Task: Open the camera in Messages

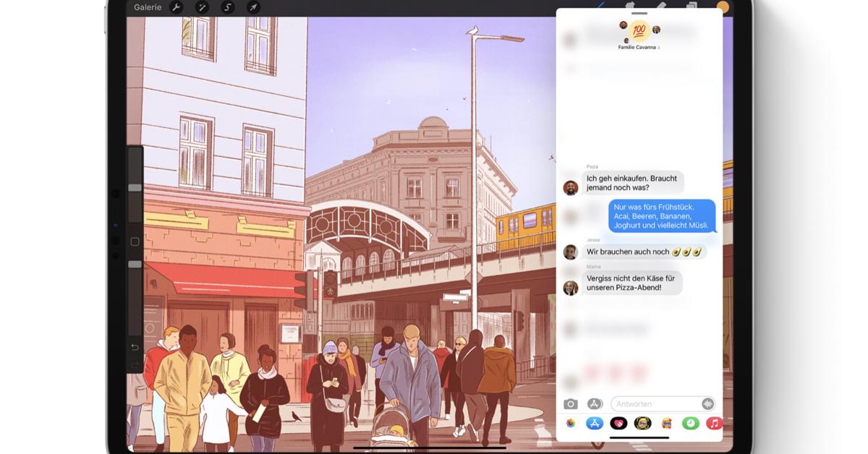Action: pyautogui.click(x=571, y=404)
